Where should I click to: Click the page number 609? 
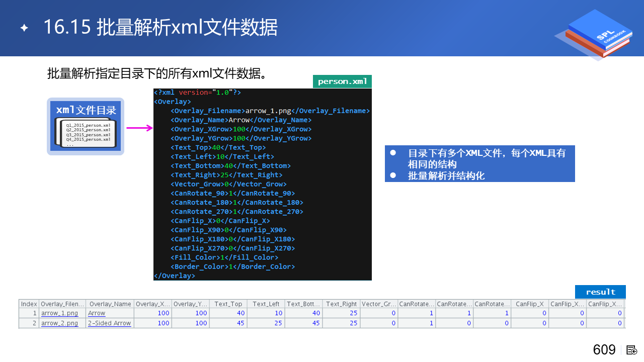604,350
